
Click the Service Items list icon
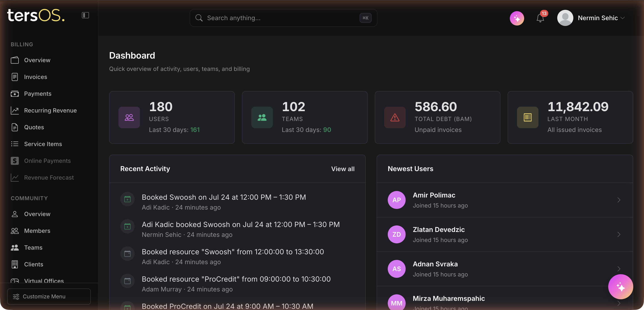[15, 144]
